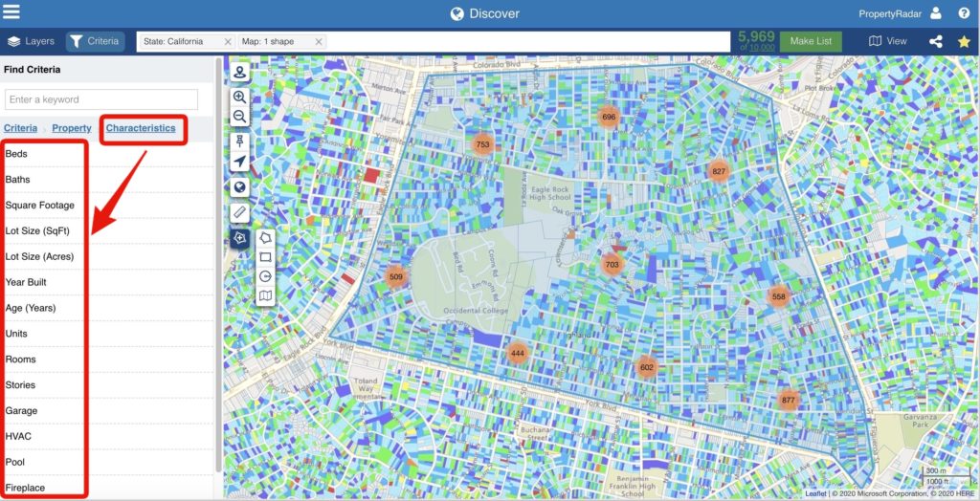The width and height of the screenshot is (980, 501).
Task: Select the Beds criterion
Action: pos(107,154)
